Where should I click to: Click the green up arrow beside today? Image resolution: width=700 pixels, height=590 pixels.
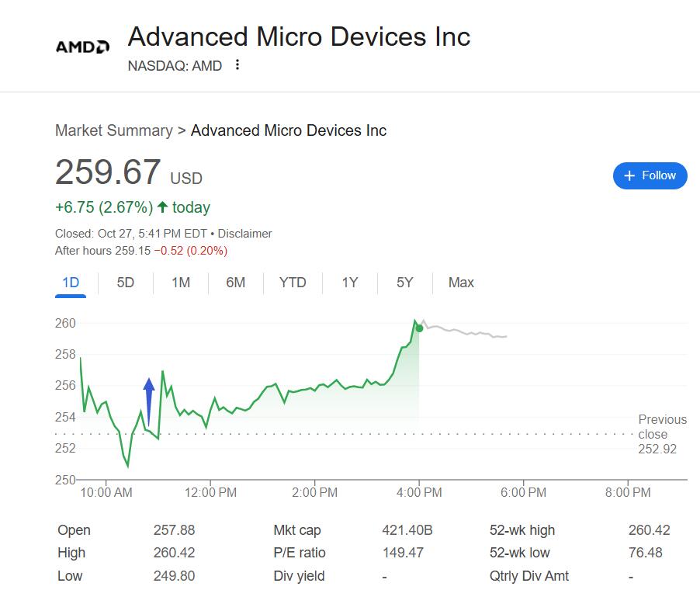(x=162, y=207)
